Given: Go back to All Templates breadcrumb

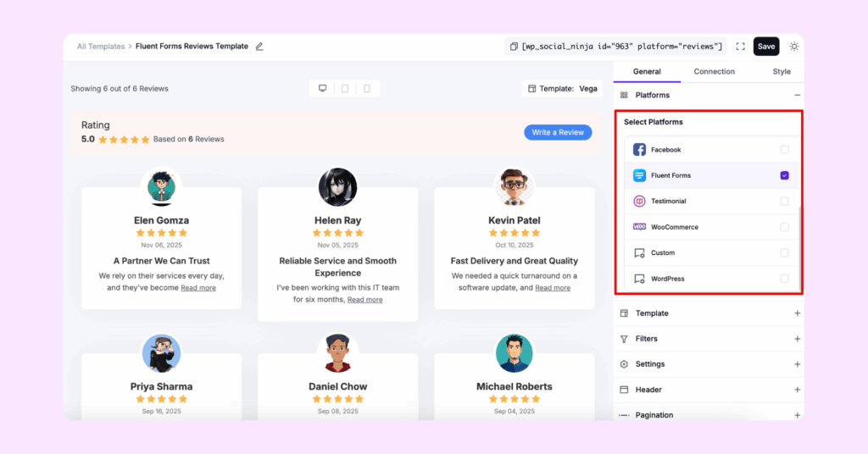Looking at the screenshot, I should coord(101,47).
